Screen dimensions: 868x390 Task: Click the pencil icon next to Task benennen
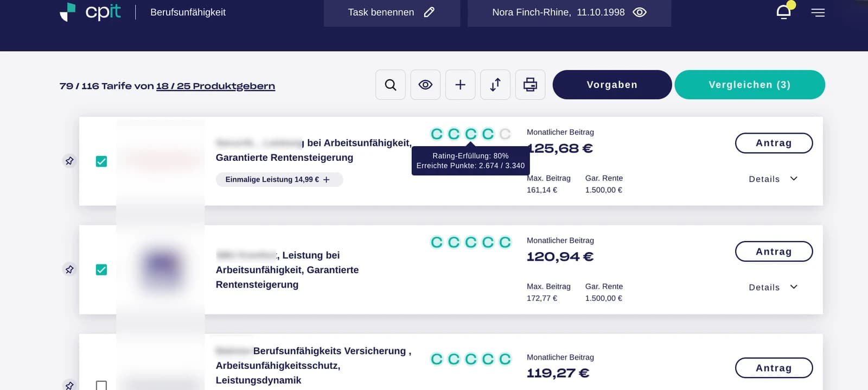(x=429, y=12)
